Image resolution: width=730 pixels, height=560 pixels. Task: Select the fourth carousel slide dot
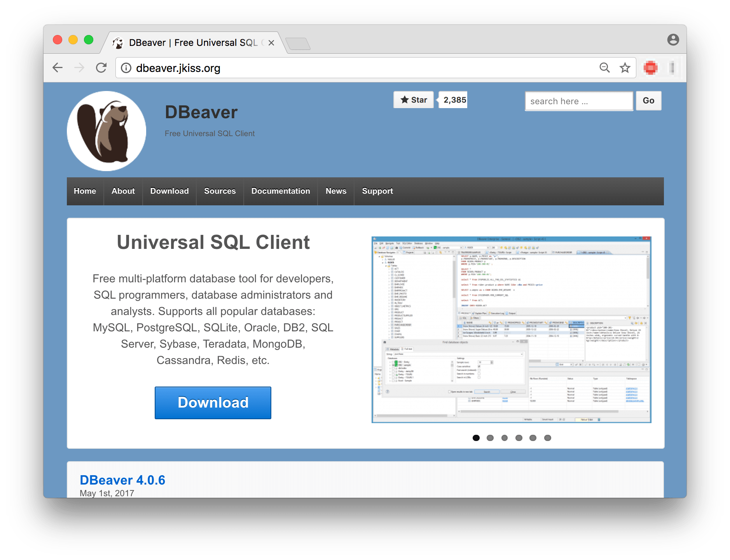[519, 438]
